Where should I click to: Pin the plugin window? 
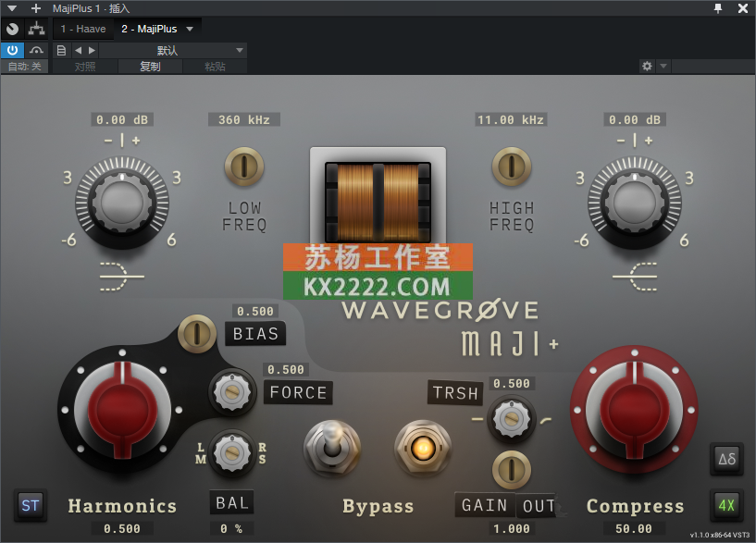point(718,8)
